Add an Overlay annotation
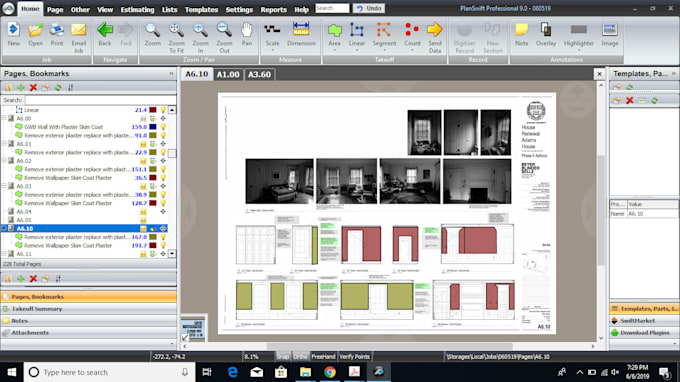Viewport: 680px width, 382px height. [x=546, y=35]
